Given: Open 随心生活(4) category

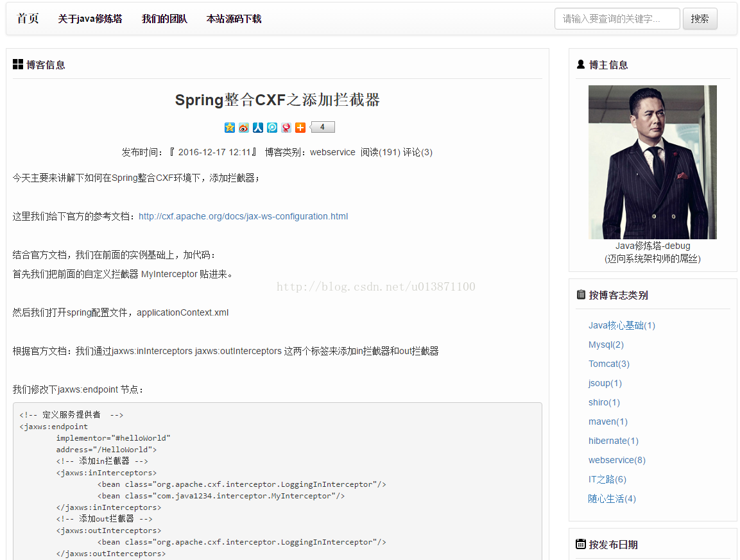Looking at the screenshot, I should click(612, 498).
